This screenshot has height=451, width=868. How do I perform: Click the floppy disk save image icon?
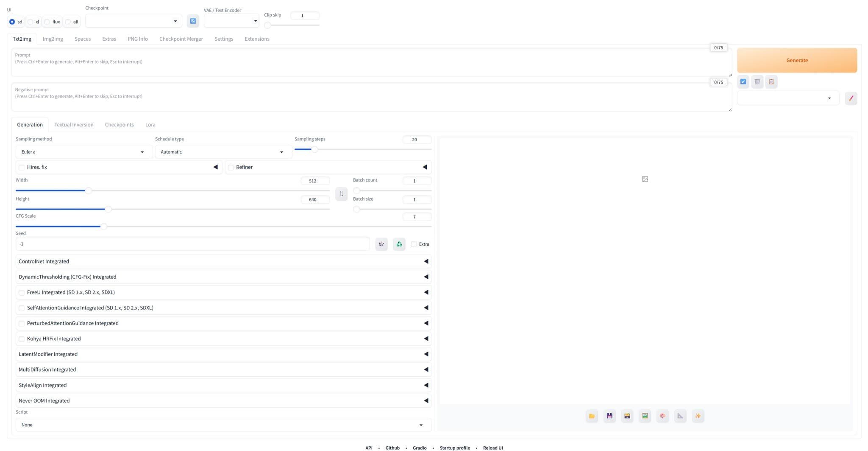[609, 416]
